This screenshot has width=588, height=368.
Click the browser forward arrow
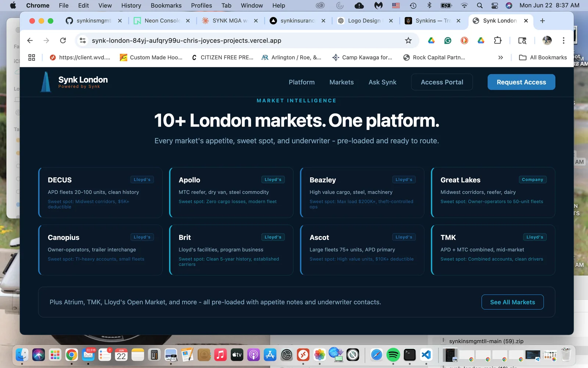tap(46, 40)
